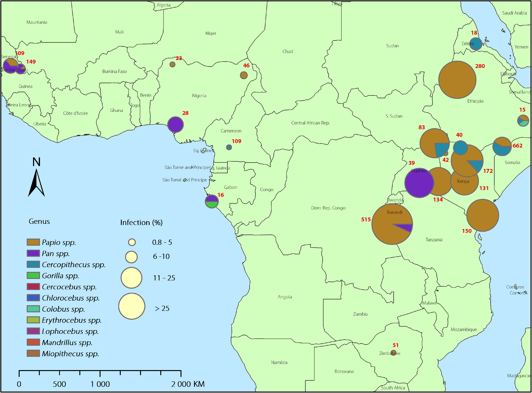Click the 0.8 - 5 infection size circle
532x393 pixels.
point(132,242)
